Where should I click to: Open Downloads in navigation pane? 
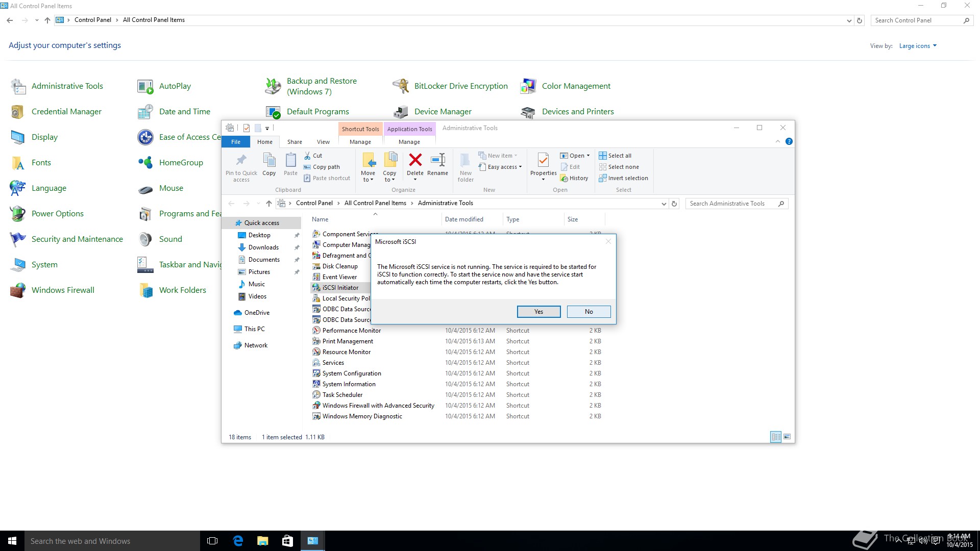(x=263, y=247)
